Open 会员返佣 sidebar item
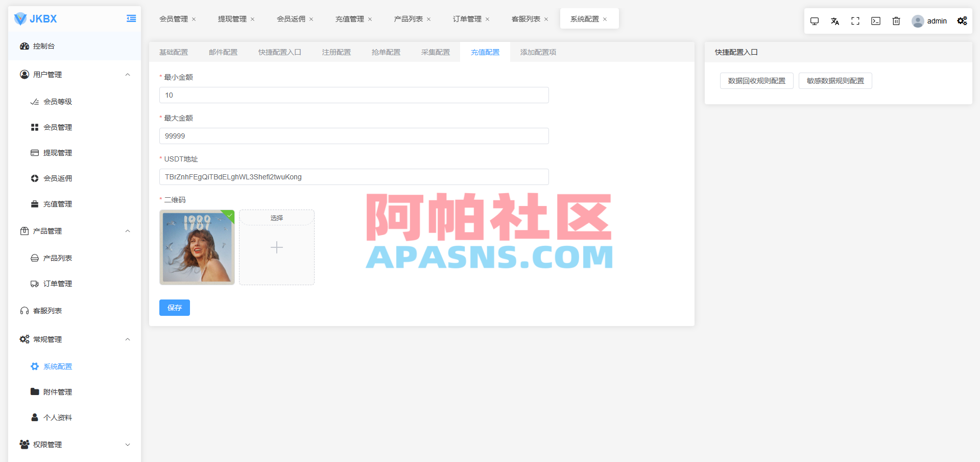The width and height of the screenshot is (980, 462). [75, 178]
